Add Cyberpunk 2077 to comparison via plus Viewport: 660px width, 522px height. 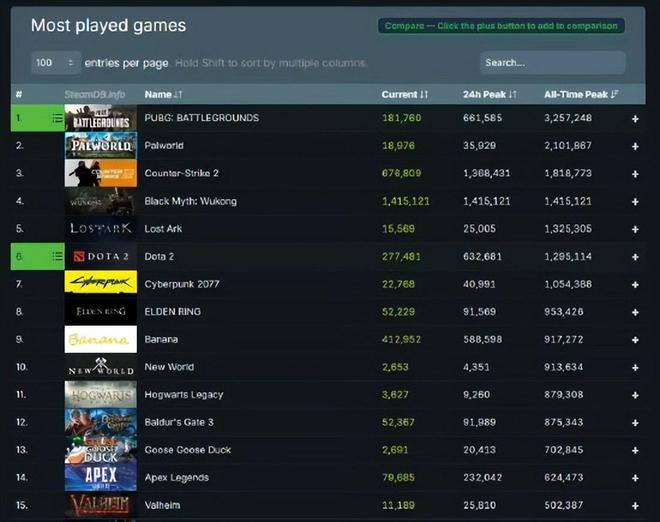(x=635, y=284)
